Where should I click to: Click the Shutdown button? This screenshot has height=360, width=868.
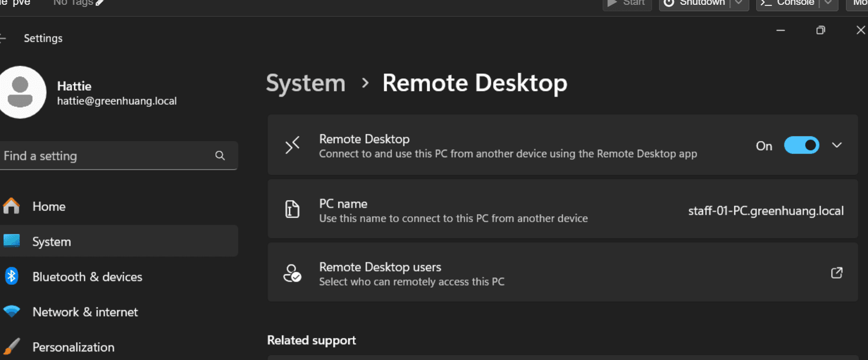click(695, 3)
